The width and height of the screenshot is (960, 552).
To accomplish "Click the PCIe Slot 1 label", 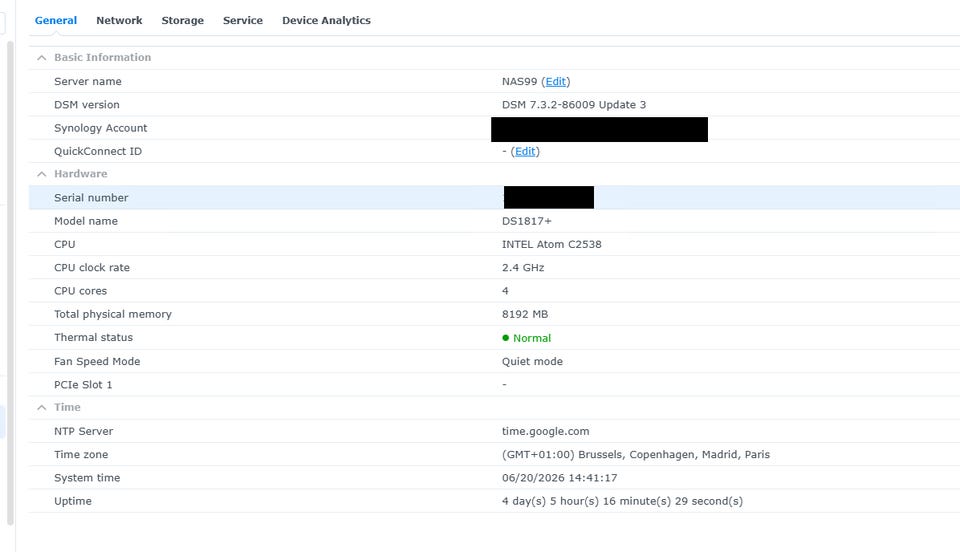I will pos(83,384).
